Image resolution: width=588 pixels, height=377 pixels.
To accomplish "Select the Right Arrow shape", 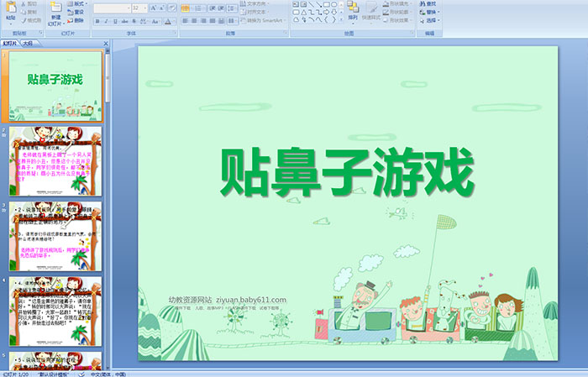I will coord(326,13).
